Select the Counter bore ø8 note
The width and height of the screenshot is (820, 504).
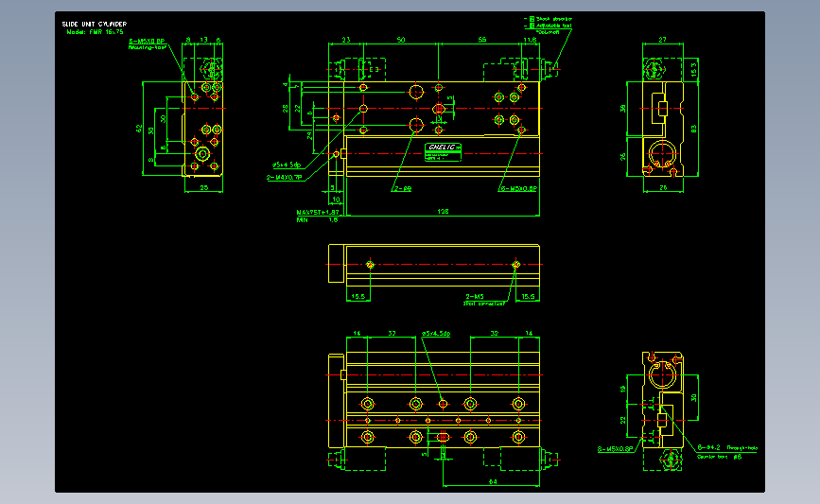coord(719,457)
